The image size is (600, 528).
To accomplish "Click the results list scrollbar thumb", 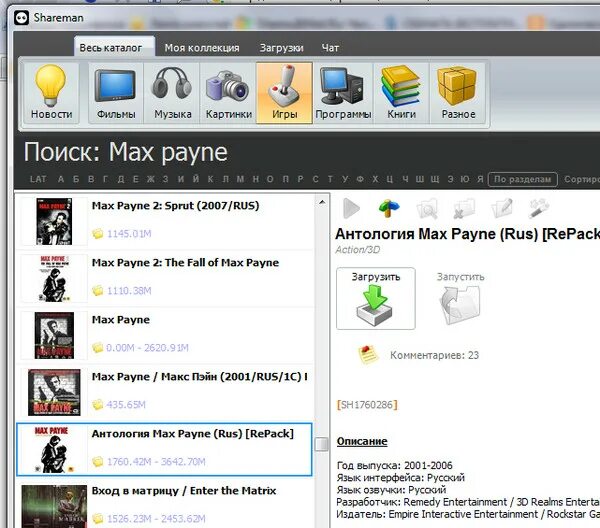I will point(322,444).
